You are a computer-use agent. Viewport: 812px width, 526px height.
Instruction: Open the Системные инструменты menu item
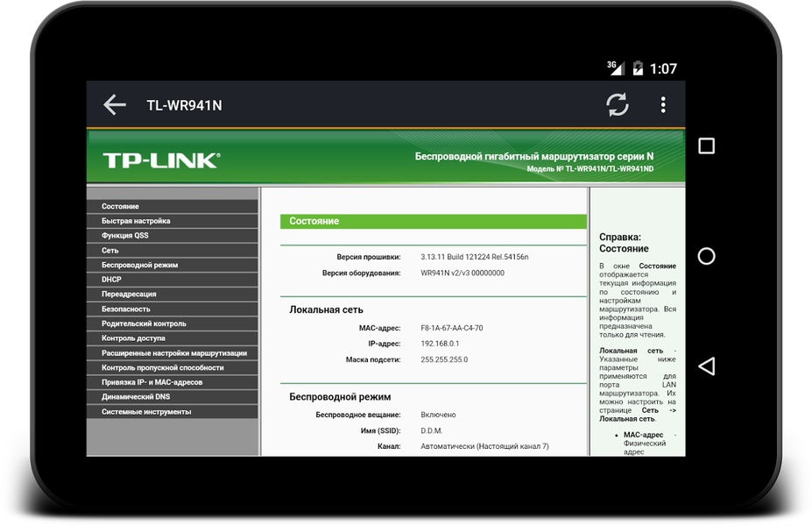(x=172, y=411)
